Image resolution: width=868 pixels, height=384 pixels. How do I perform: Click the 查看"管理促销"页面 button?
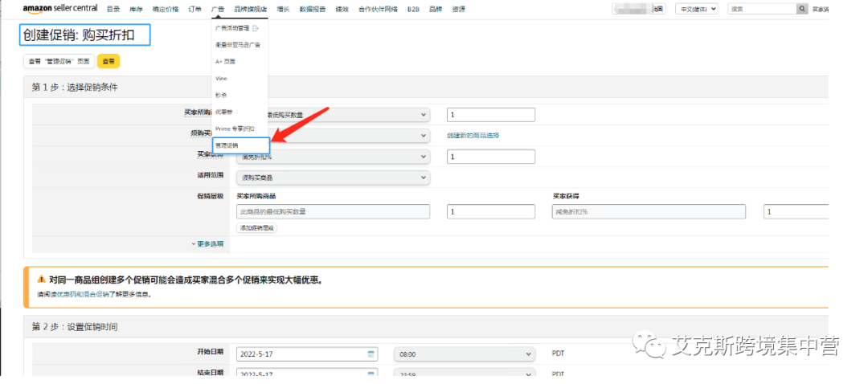click(x=59, y=61)
